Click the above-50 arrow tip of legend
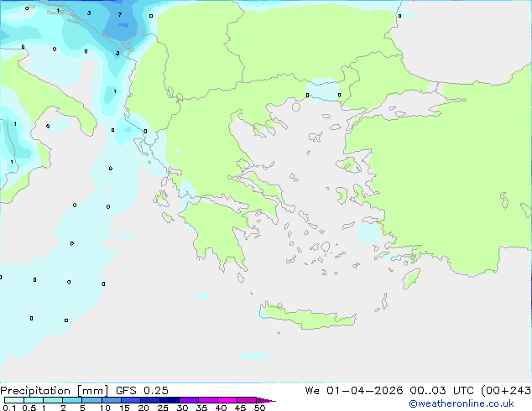Image resolution: width=532 pixels, height=411 pixels. 266,400
